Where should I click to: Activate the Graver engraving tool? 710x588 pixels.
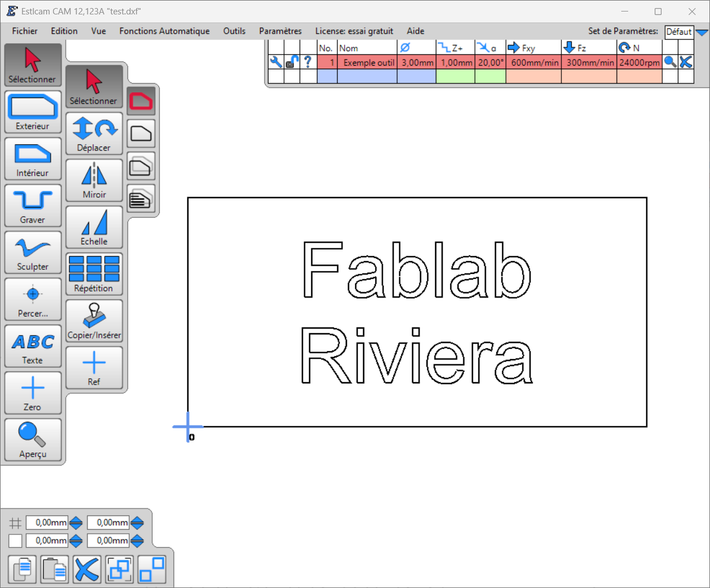33,206
